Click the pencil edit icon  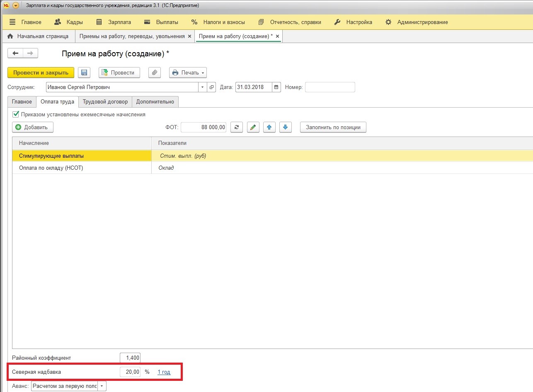point(253,127)
